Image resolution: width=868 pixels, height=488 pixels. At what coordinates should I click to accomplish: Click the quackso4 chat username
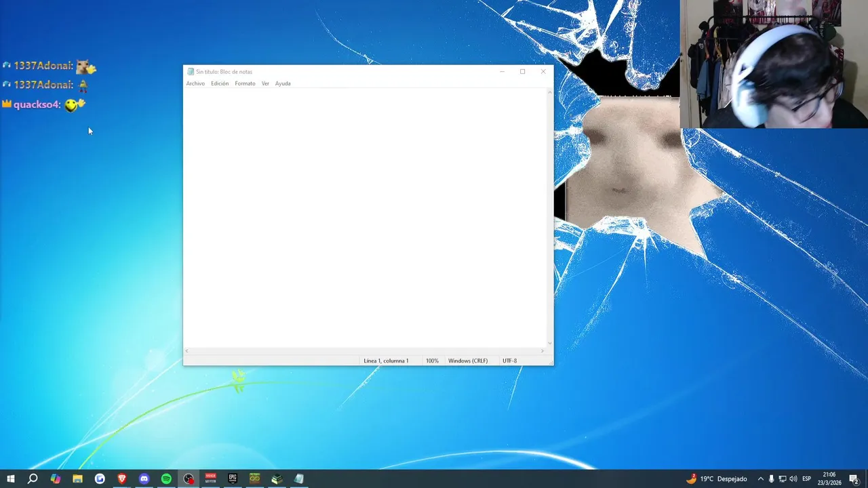37,104
